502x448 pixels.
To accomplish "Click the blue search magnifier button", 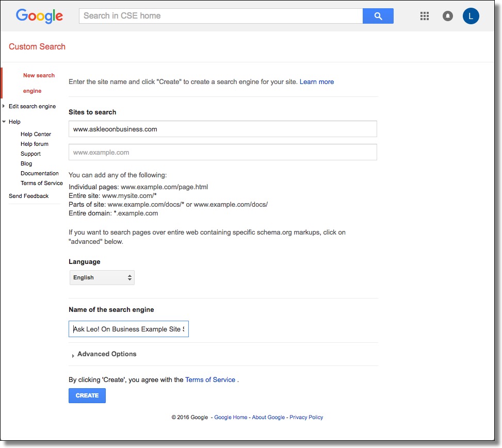I will tap(378, 16).
